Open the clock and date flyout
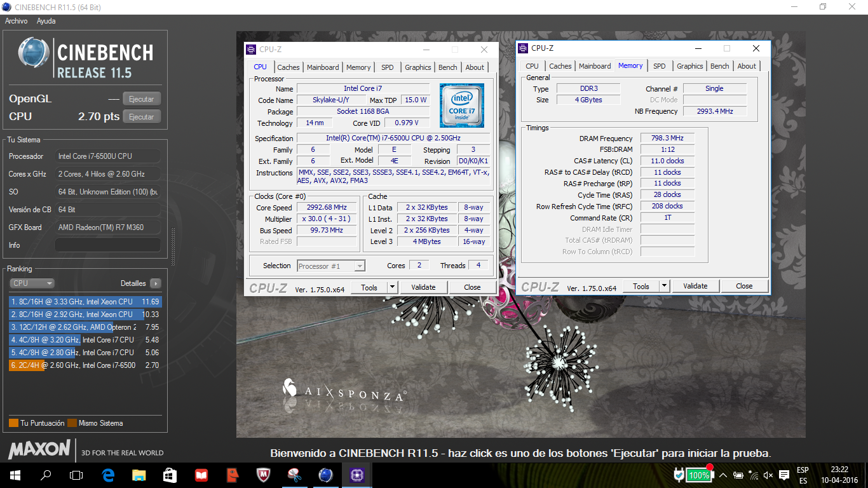 click(x=839, y=475)
